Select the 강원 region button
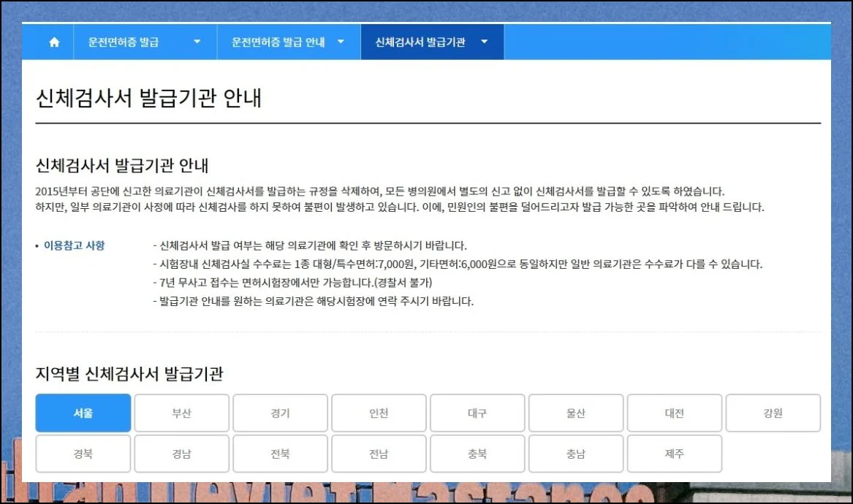This screenshot has width=853, height=504. tap(773, 413)
